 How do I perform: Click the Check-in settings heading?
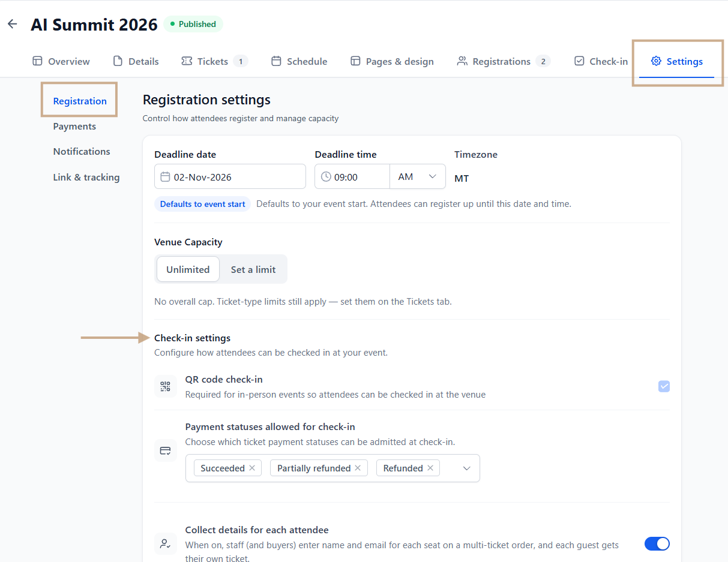(x=192, y=338)
